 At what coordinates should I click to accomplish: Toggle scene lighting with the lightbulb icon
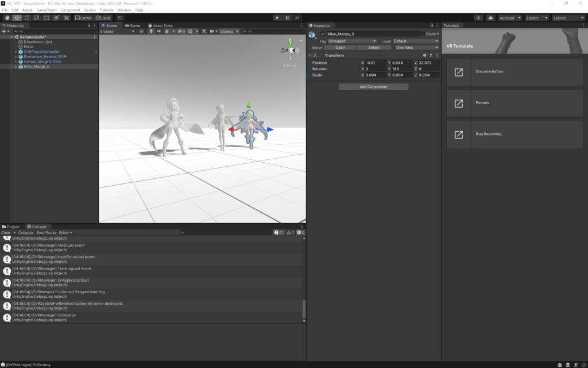point(152,32)
